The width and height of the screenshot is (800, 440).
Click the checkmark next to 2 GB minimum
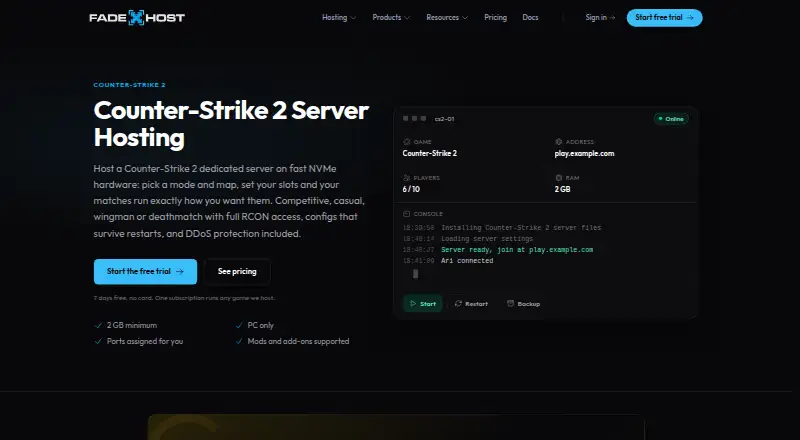coord(98,325)
